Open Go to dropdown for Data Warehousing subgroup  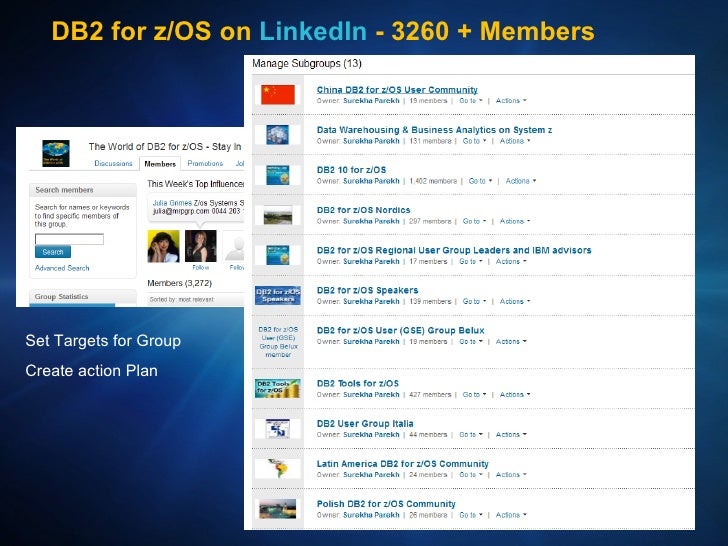click(x=474, y=141)
